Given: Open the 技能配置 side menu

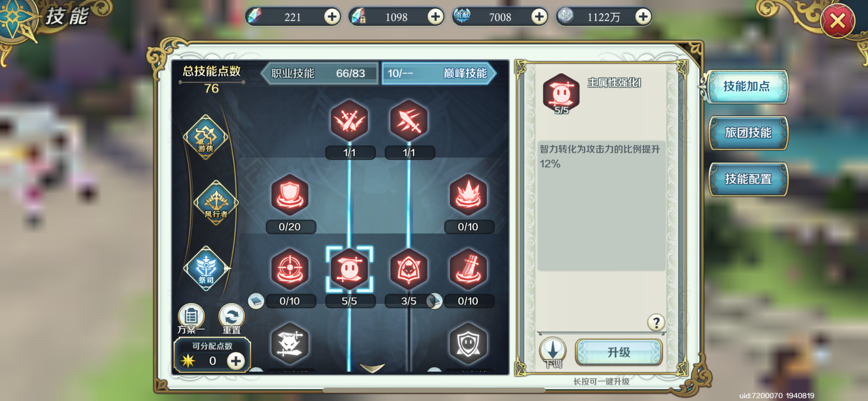Looking at the screenshot, I should 748,179.
